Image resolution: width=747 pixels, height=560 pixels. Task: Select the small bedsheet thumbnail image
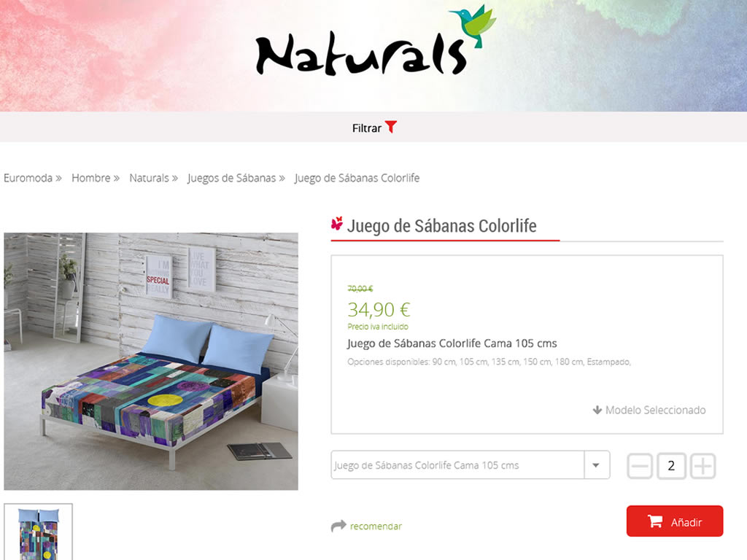[38, 532]
